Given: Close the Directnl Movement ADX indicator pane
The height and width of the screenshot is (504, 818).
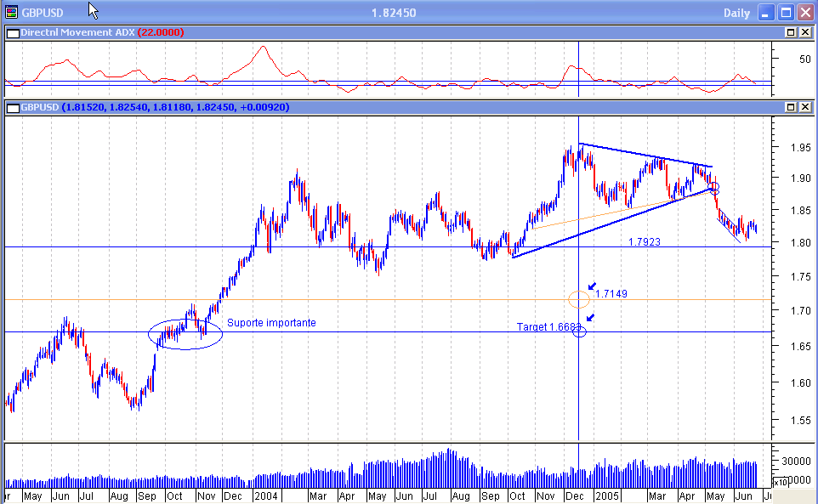Looking at the screenshot, I should [805, 32].
